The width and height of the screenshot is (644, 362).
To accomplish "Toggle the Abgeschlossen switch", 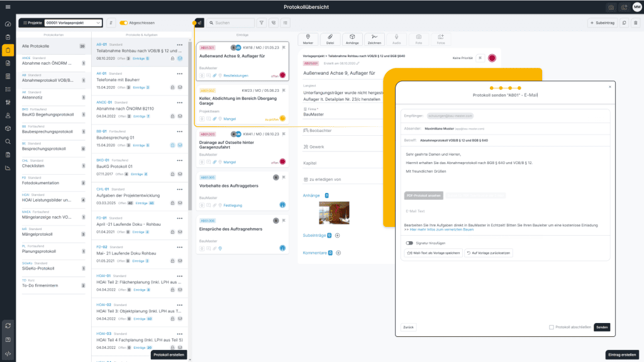I will (x=124, y=23).
